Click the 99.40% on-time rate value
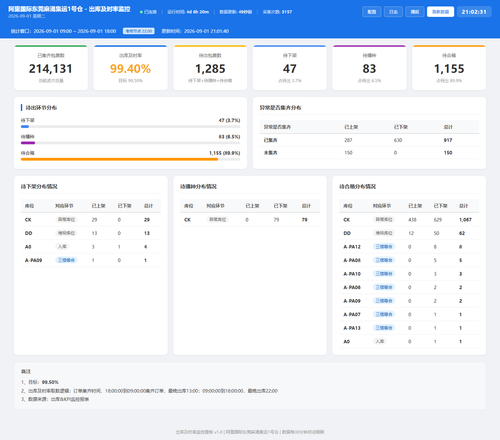 (130, 69)
